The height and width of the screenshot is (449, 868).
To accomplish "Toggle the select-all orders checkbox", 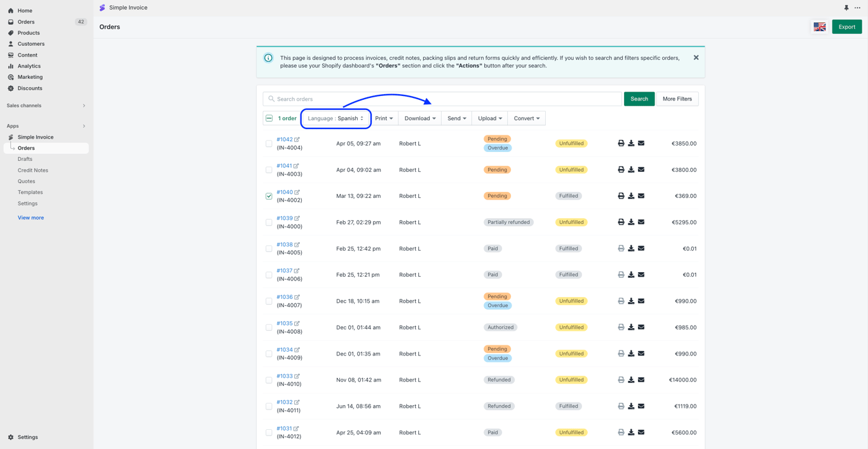I will (269, 118).
